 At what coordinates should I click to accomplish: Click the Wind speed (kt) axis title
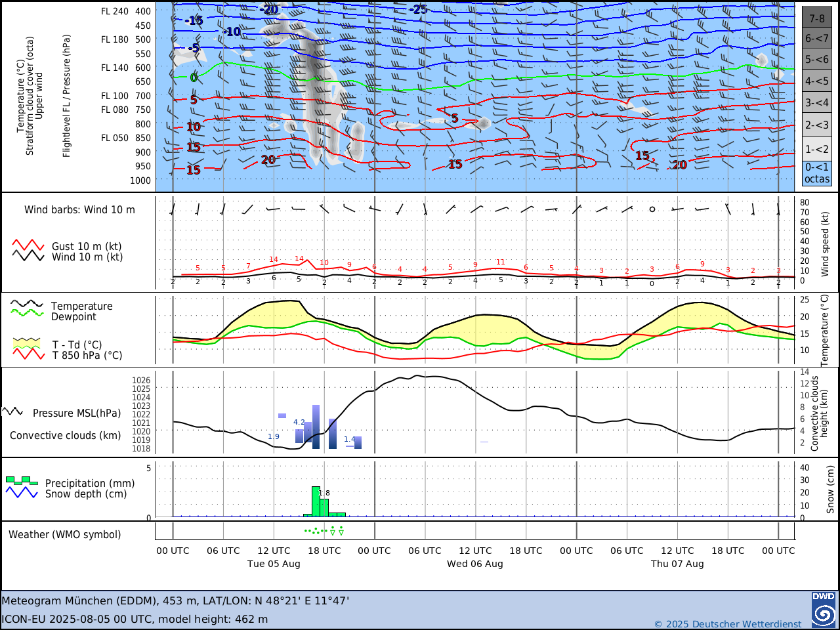[826, 243]
